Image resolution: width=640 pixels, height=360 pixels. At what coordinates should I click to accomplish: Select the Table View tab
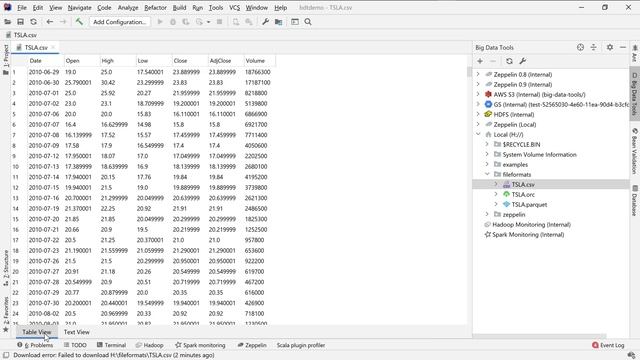[37, 332]
